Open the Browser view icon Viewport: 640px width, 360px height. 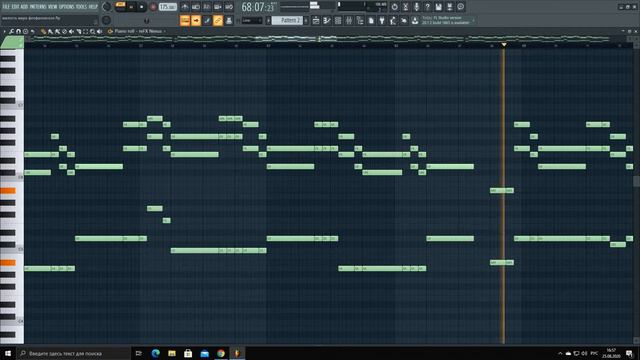pos(360,20)
